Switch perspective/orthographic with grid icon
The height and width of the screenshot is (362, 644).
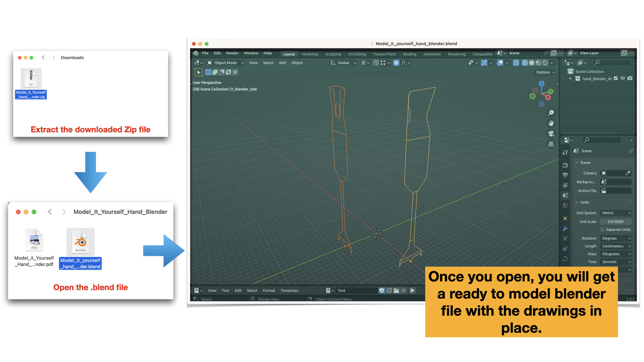click(551, 144)
